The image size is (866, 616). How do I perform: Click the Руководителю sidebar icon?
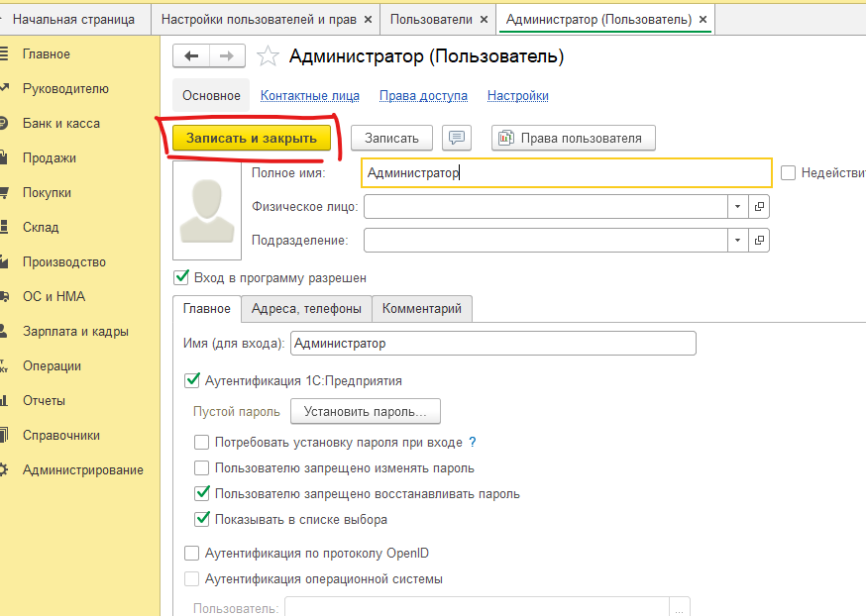pyautogui.click(x=4, y=88)
